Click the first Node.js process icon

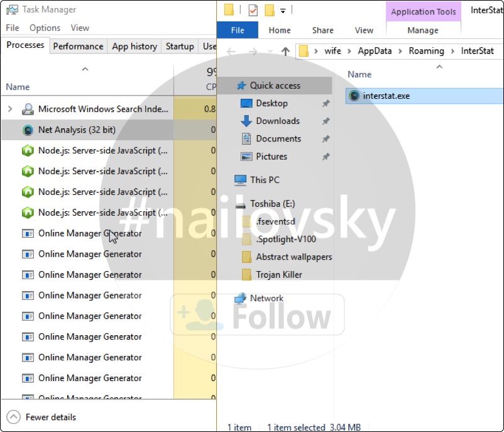pos(28,151)
